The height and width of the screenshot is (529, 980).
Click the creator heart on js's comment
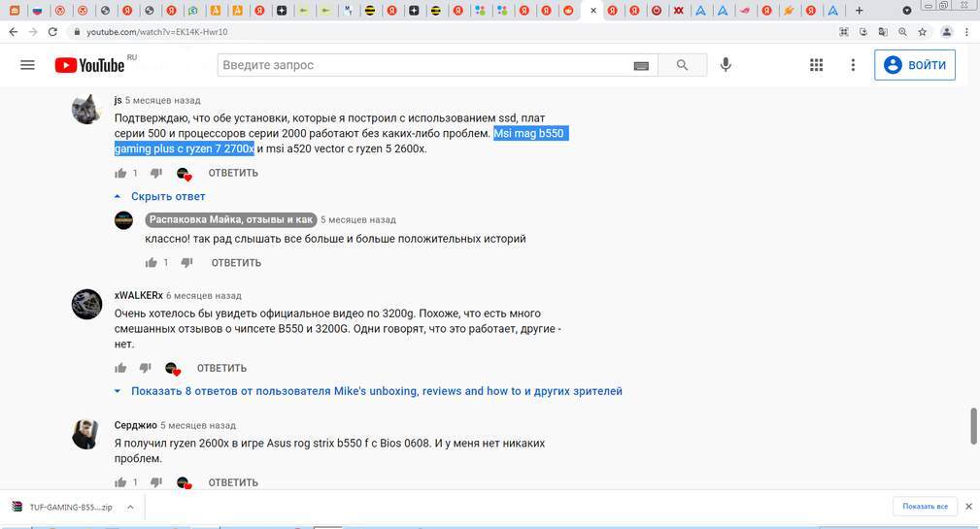pos(184,174)
